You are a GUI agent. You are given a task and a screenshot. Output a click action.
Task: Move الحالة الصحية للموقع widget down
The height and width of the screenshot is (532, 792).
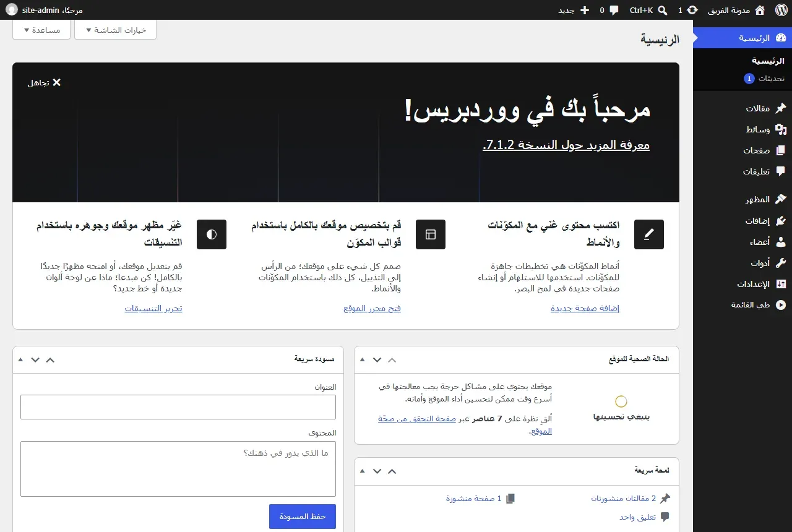coord(377,359)
